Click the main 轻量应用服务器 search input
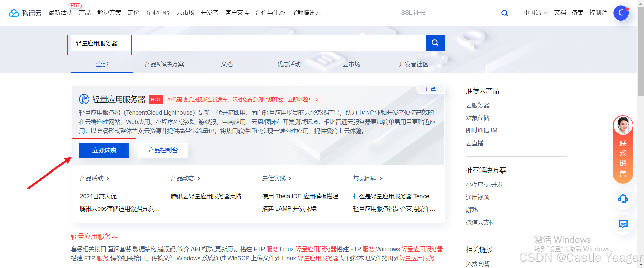Viewport: 644px width, 268px height. click(x=248, y=43)
